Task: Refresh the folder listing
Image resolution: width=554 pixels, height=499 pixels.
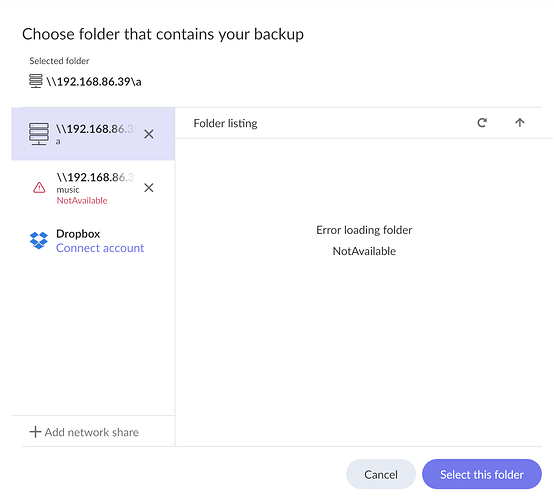Action: pyautogui.click(x=482, y=123)
